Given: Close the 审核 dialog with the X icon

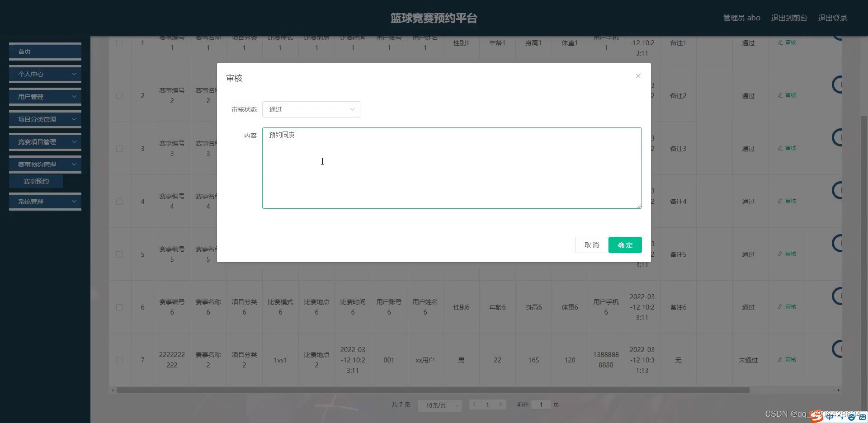Looking at the screenshot, I should [x=638, y=76].
